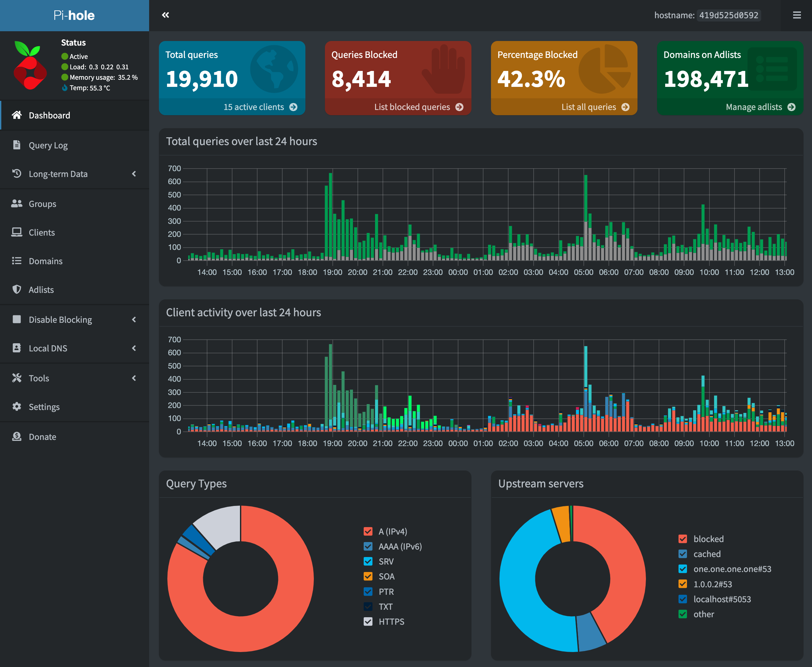Click arrow icon beside List blocked queries
Image resolution: width=812 pixels, height=667 pixels.
click(x=459, y=107)
